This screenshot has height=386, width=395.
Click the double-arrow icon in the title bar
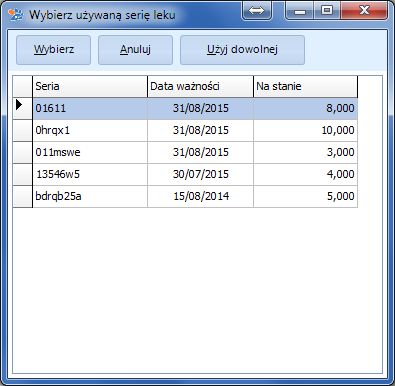click(256, 10)
